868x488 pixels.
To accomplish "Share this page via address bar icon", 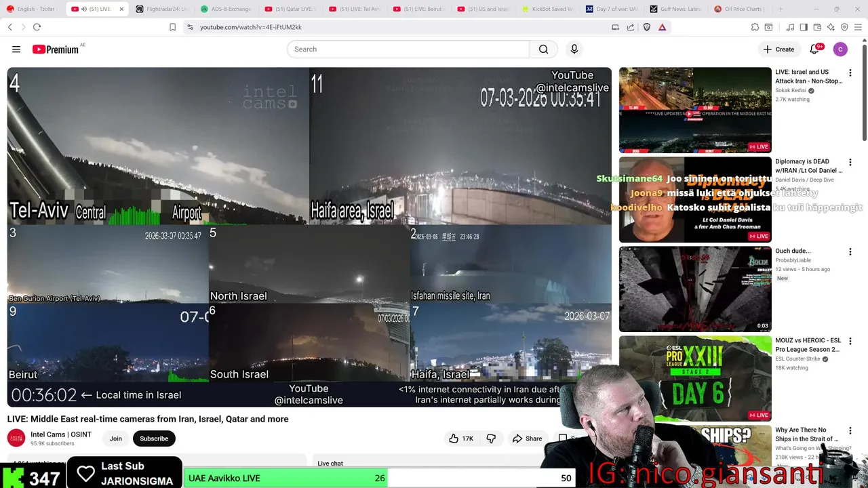I will (x=631, y=27).
